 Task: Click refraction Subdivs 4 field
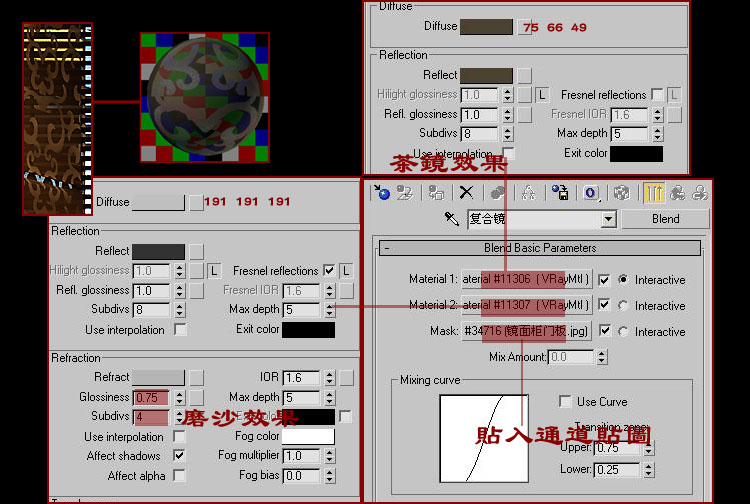(151, 417)
